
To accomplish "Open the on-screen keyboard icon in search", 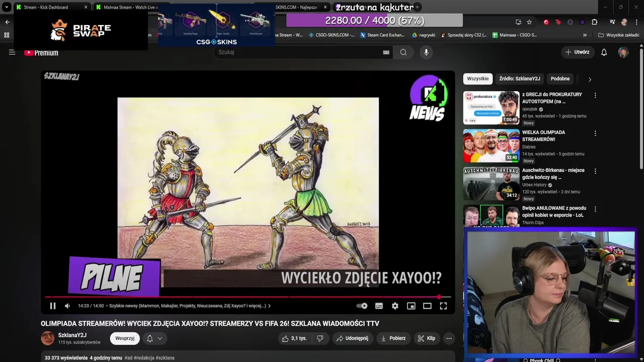I will [x=386, y=52].
